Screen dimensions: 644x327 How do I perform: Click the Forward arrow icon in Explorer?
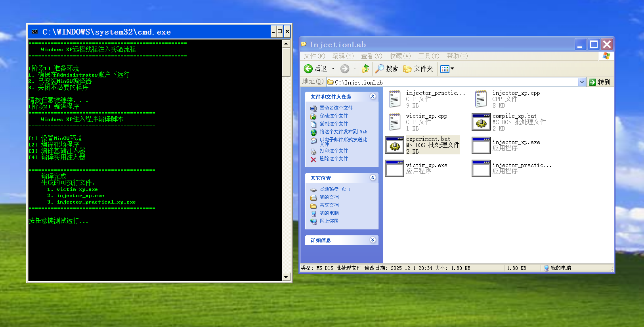click(x=345, y=69)
